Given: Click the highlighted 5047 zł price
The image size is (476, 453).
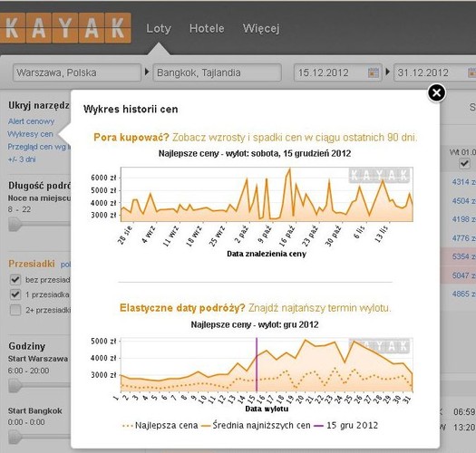Looking at the screenshot, I should tap(463, 275).
